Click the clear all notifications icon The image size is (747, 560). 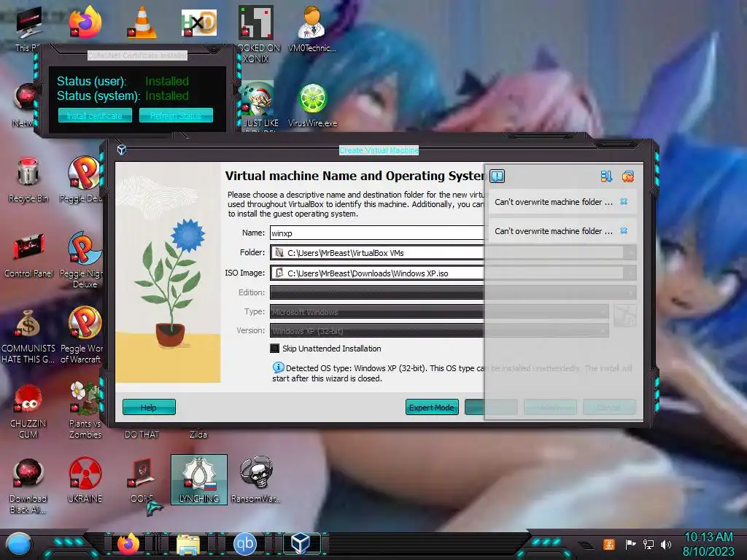pos(628,176)
